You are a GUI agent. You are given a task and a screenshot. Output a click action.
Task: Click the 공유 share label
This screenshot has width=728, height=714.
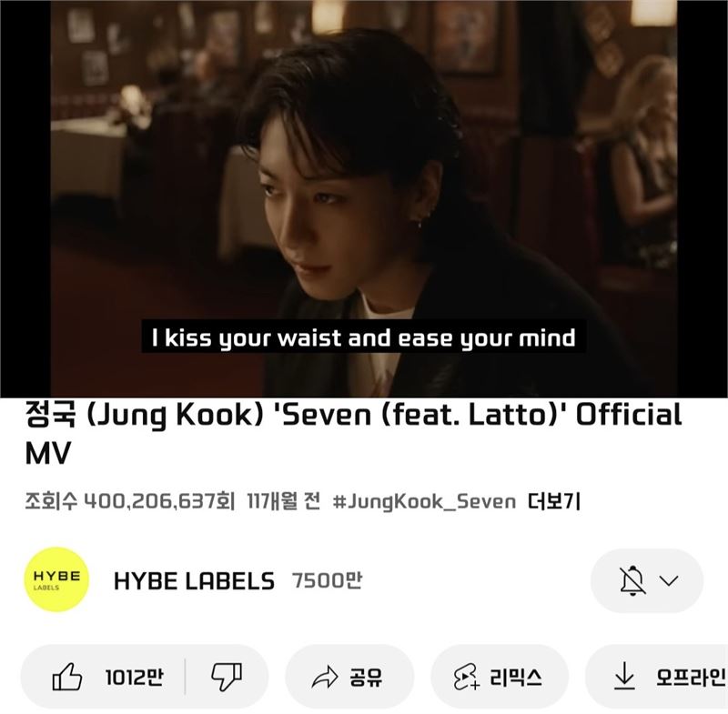click(x=366, y=678)
